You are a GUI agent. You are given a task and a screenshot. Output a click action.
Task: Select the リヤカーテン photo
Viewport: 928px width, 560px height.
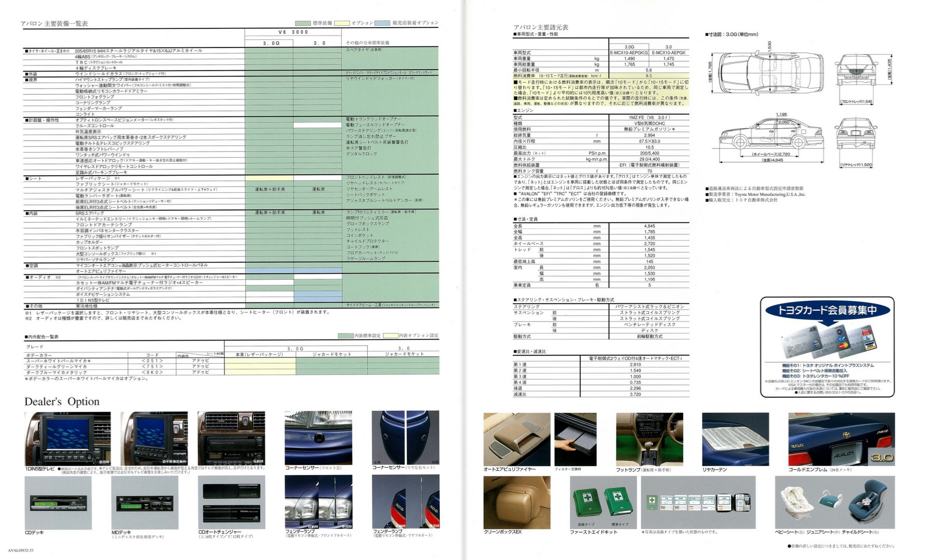point(735,439)
